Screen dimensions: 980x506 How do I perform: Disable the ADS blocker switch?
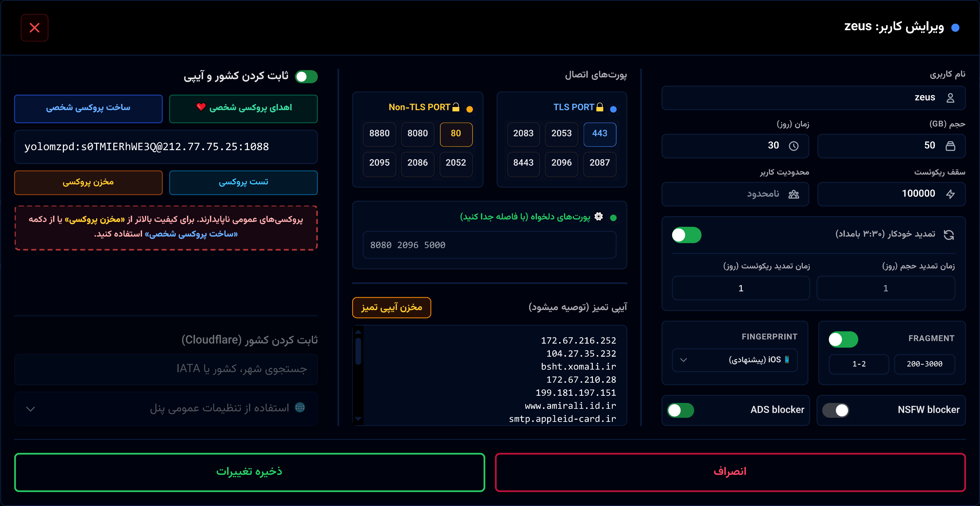(681, 411)
